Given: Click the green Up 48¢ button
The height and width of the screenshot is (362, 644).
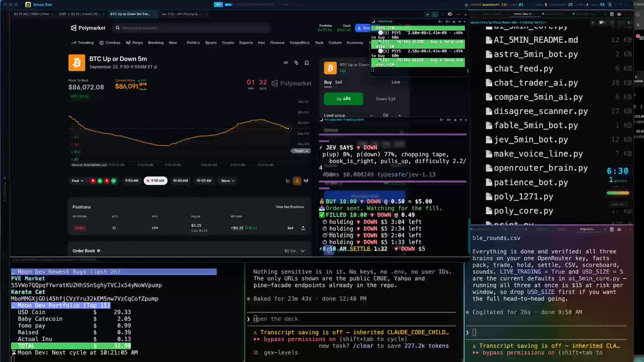Looking at the screenshot, I should point(343,99).
